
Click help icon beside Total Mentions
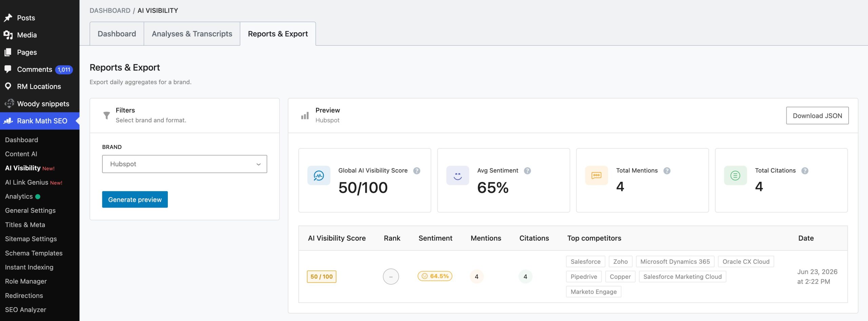[x=667, y=171]
